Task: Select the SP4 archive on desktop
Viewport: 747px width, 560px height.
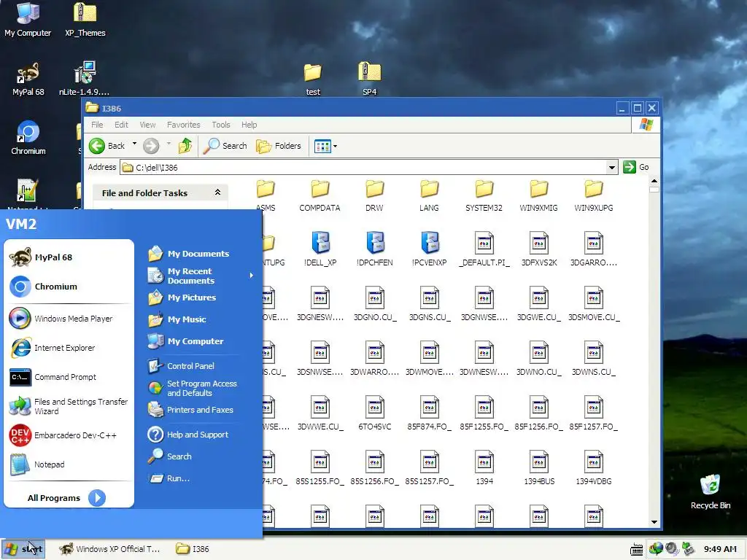Action: [x=370, y=79]
